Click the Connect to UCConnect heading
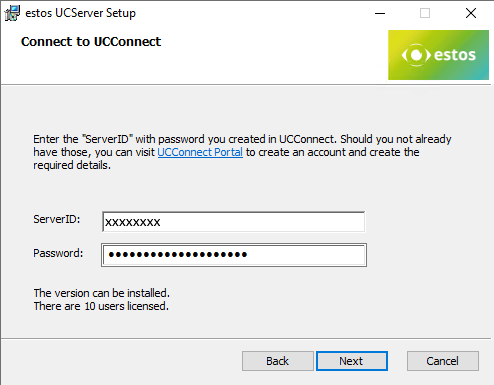The height and width of the screenshot is (385, 494). pyautogui.click(x=91, y=42)
